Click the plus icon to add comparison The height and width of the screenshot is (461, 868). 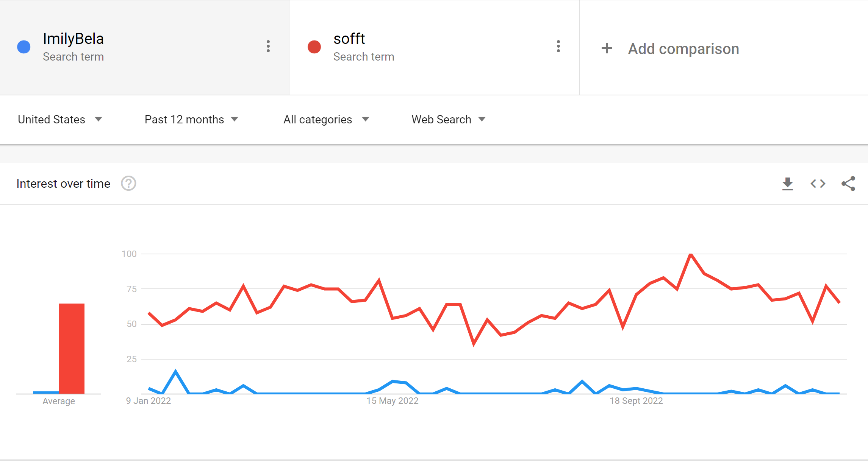pyautogui.click(x=607, y=48)
